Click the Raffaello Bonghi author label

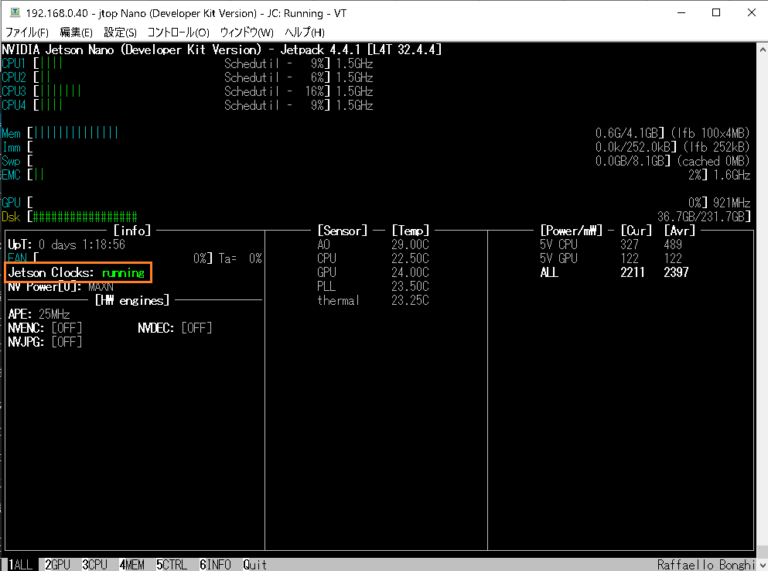(707, 564)
